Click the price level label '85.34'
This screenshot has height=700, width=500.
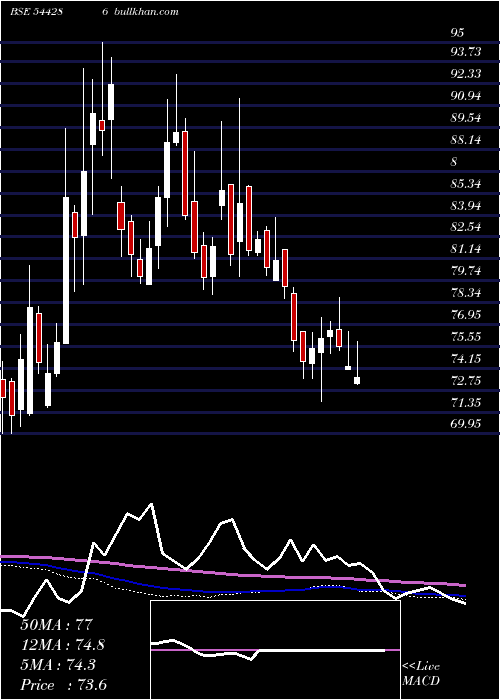click(466, 183)
